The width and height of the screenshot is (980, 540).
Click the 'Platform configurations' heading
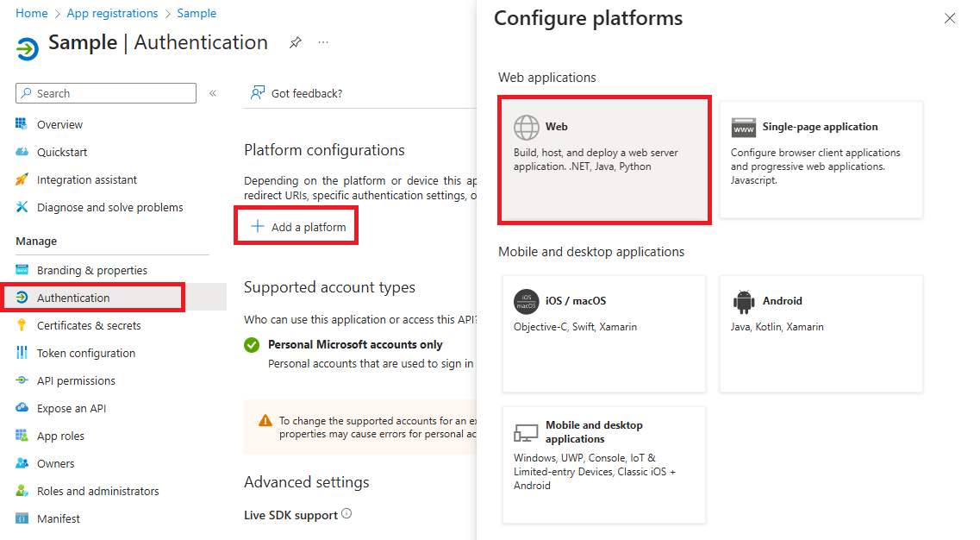tap(324, 150)
